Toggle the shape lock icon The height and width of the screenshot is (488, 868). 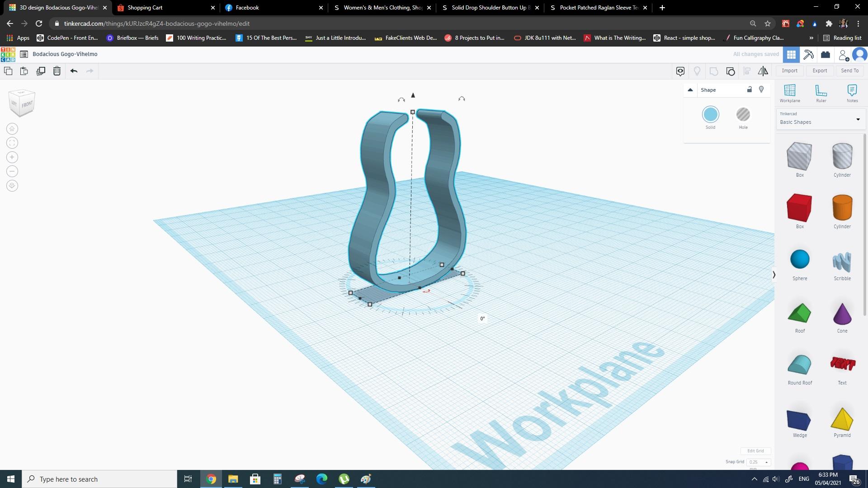click(x=749, y=89)
